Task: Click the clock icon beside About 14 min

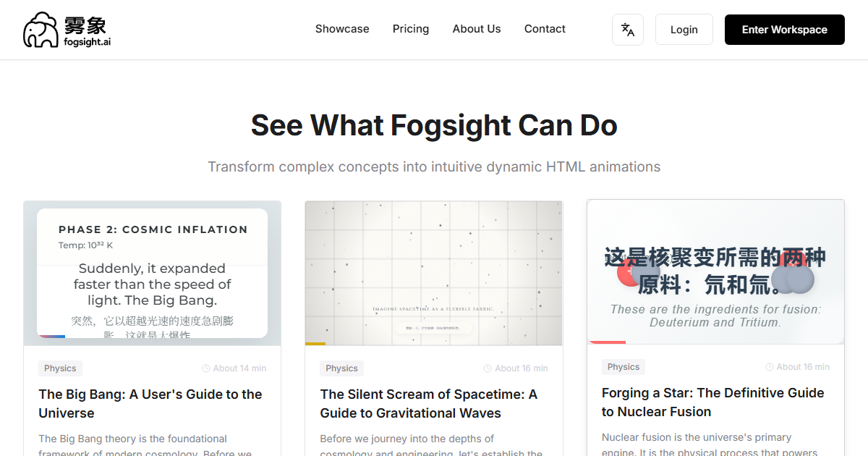Action: point(206,368)
